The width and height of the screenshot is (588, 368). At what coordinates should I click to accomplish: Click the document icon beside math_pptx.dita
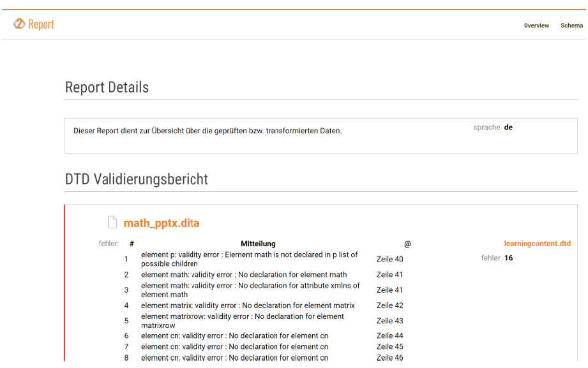[112, 222]
